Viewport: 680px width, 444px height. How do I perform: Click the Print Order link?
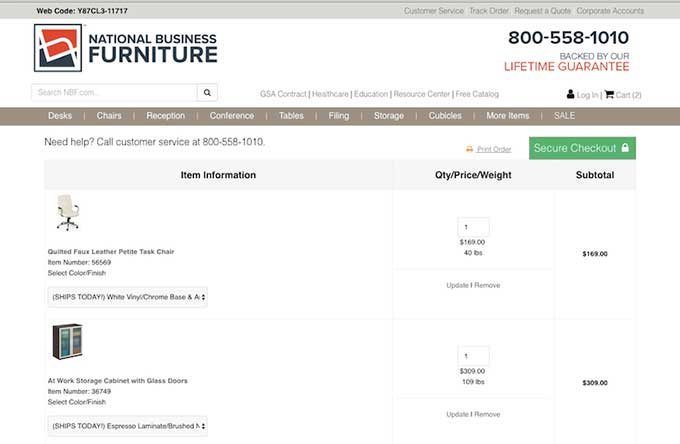[494, 149]
